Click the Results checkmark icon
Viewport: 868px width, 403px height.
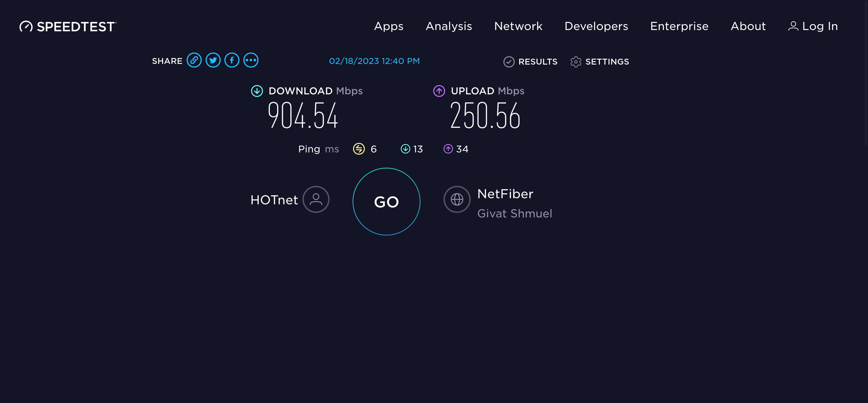[508, 62]
